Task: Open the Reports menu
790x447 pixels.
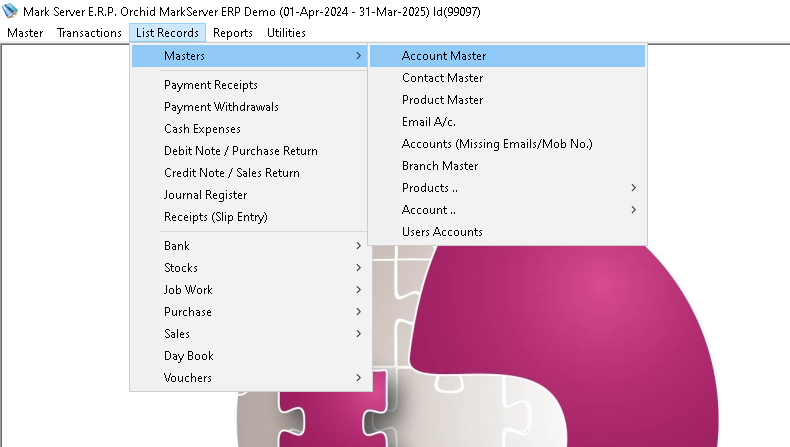Action: pos(233,33)
